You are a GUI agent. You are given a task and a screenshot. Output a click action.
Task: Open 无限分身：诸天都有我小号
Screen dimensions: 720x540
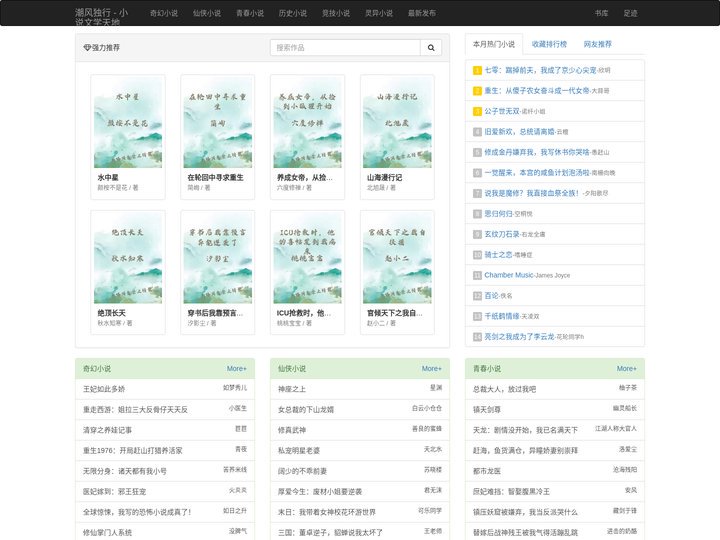coord(125,471)
